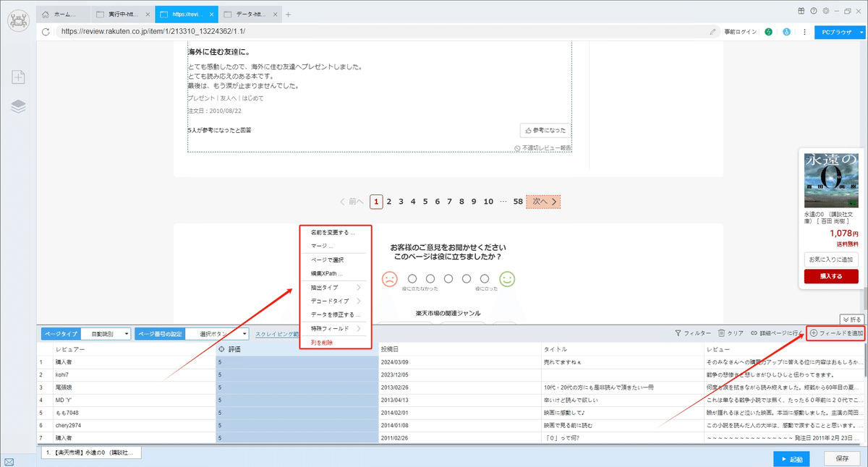The image size is (868, 467).
Task: Switch to the 実行中 tab
Action: 124,14
